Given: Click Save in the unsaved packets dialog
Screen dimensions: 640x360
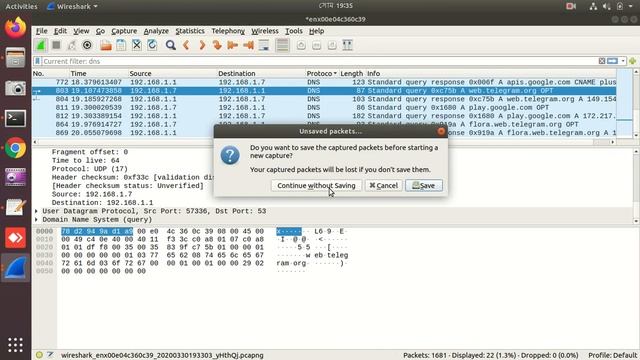Looking at the screenshot, I should 424,185.
